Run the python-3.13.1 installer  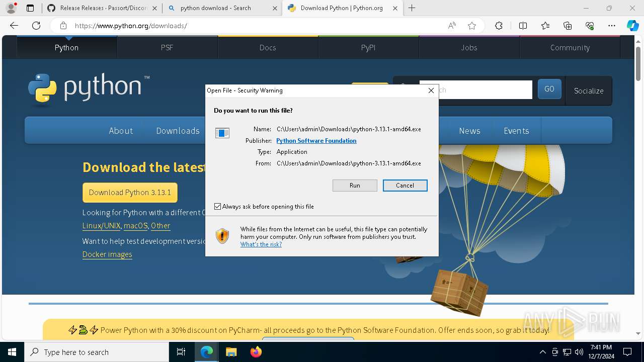tap(355, 186)
